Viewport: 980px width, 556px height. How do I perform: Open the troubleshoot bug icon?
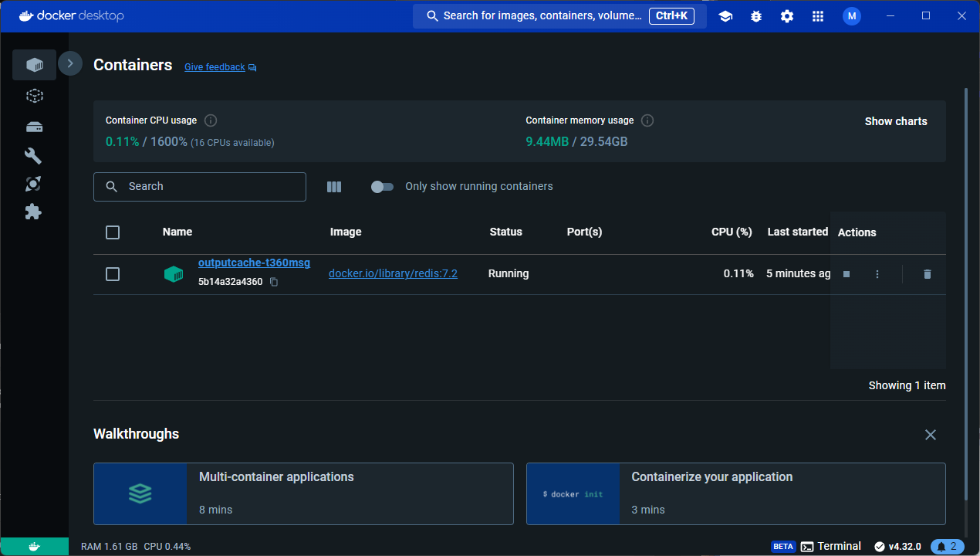click(x=756, y=16)
